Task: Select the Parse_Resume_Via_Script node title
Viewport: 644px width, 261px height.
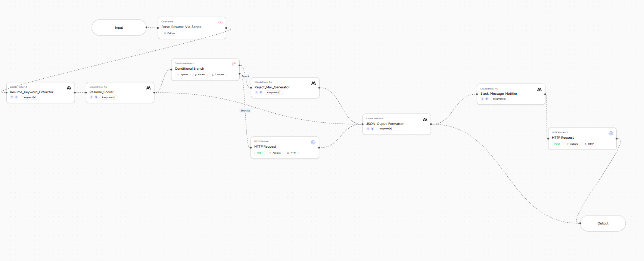Action: click(x=181, y=27)
